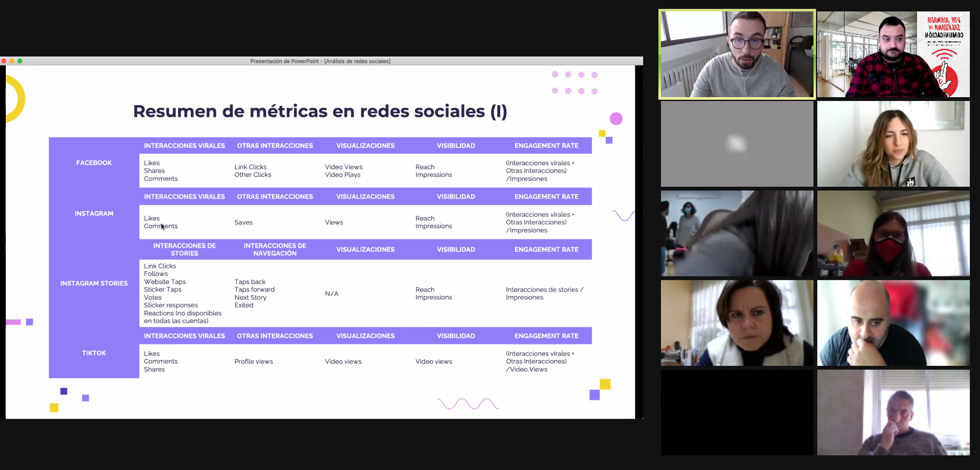This screenshot has width=980, height=470.
Task: Click the FACEBOOK row label in table
Action: [94, 163]
